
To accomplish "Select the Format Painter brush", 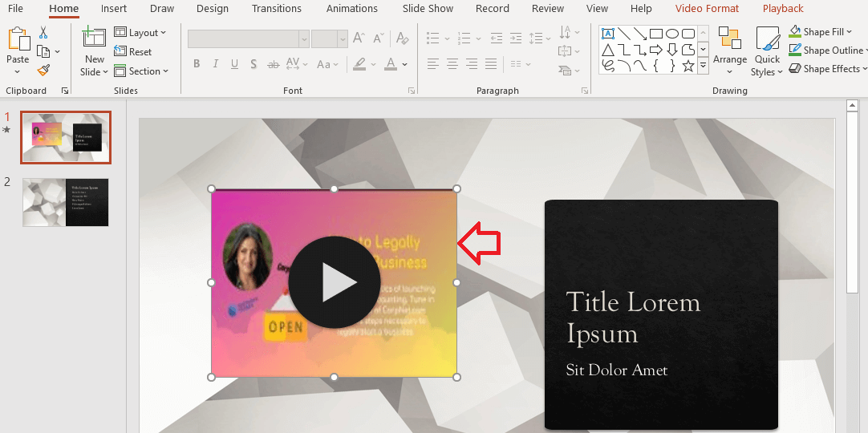I will [43, 71].
